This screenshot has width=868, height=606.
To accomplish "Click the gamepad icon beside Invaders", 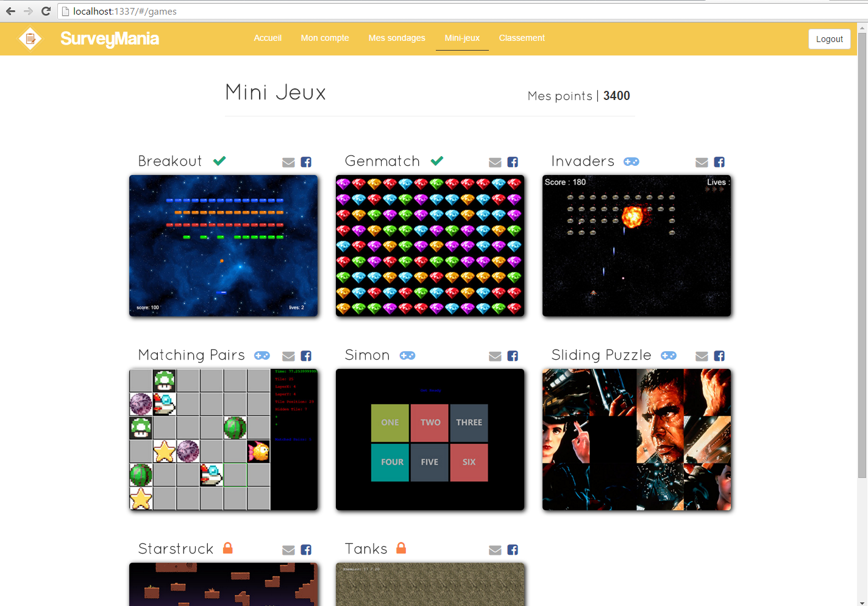I will [x=631, y=162].
